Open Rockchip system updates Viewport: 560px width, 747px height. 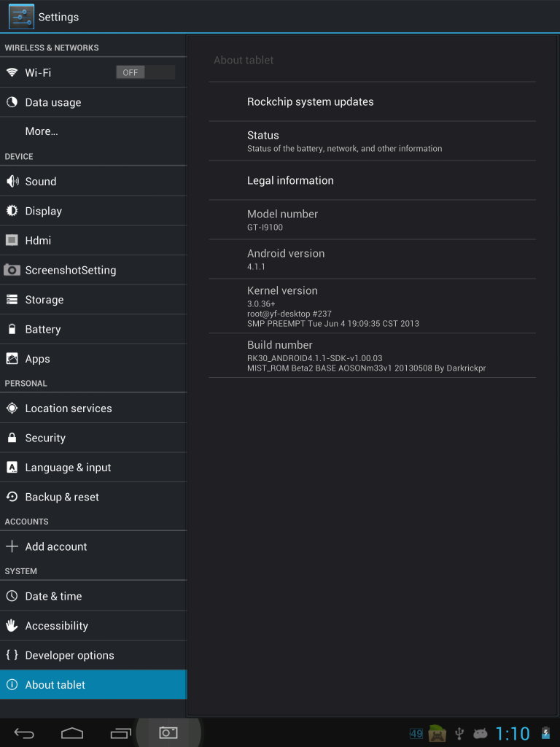pyautogui.click(x=310, y=102)
